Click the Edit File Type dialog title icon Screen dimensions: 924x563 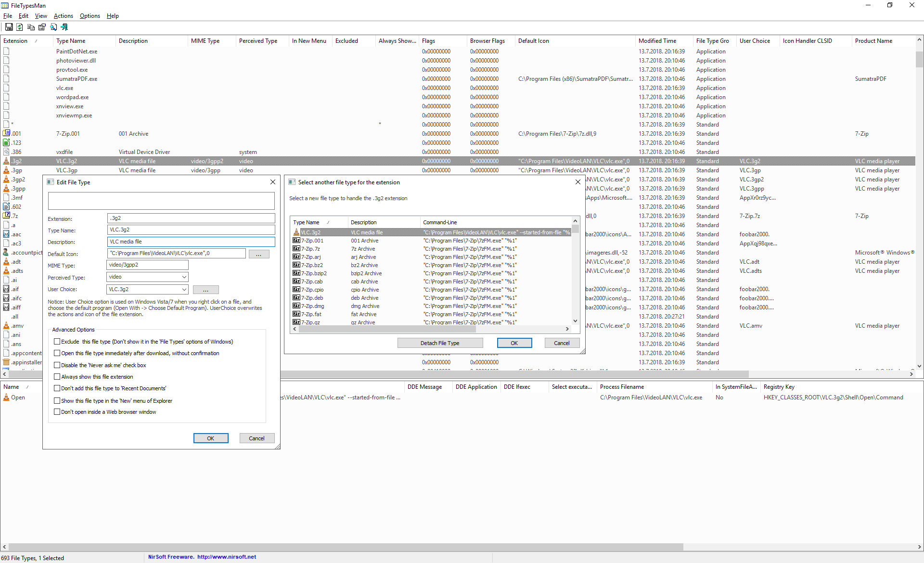click(x=51, y=182)
